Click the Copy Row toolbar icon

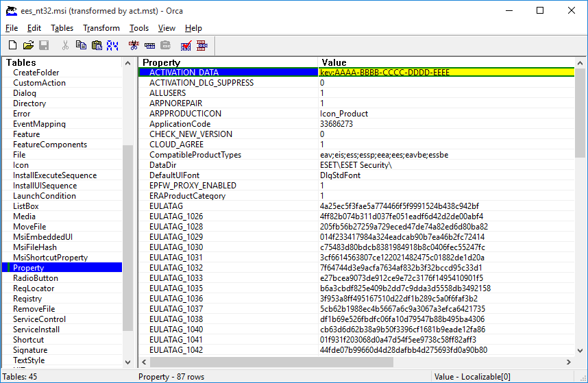149,45
